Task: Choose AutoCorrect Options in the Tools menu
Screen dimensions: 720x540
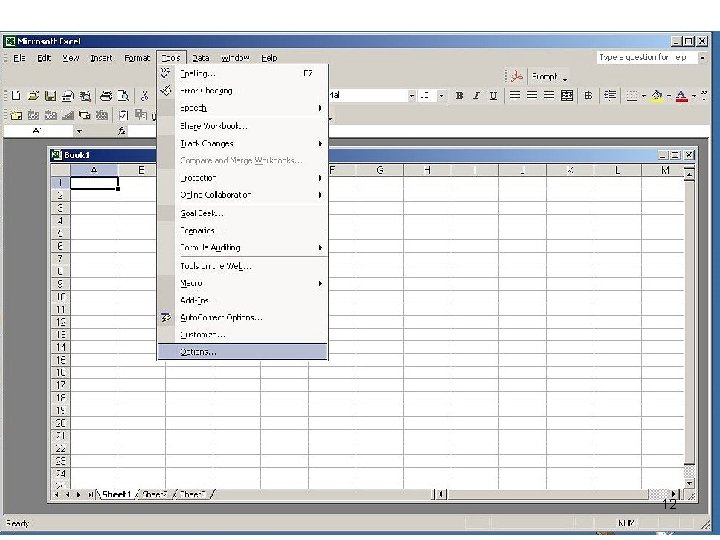Action: pyautogui.click(x=242, y=317)
